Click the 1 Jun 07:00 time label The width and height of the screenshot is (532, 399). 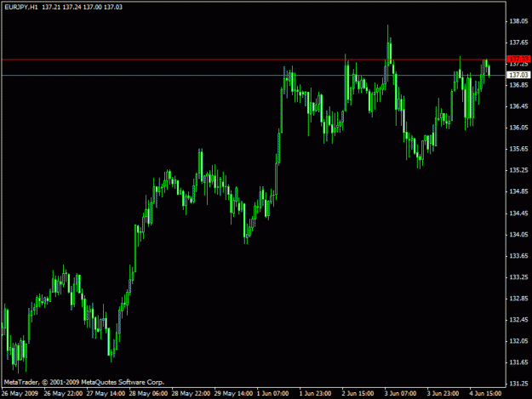tap(272, 394)
